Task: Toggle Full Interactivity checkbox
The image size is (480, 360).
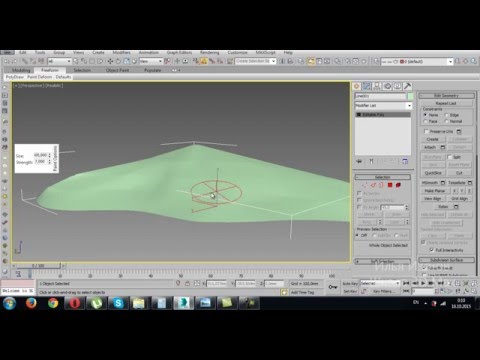Action: click(x=432, y=250)
